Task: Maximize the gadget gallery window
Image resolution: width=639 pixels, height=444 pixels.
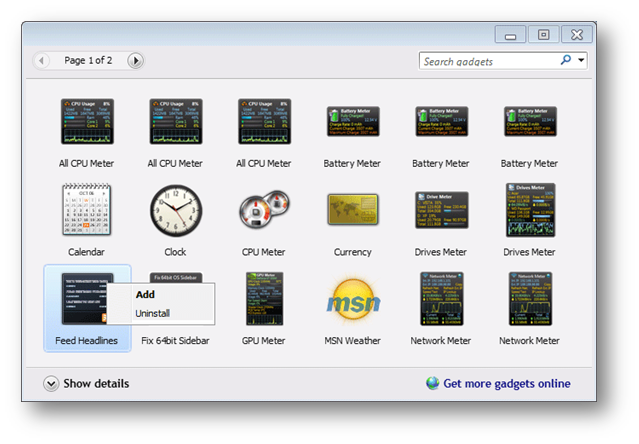Action: [543, 35]
